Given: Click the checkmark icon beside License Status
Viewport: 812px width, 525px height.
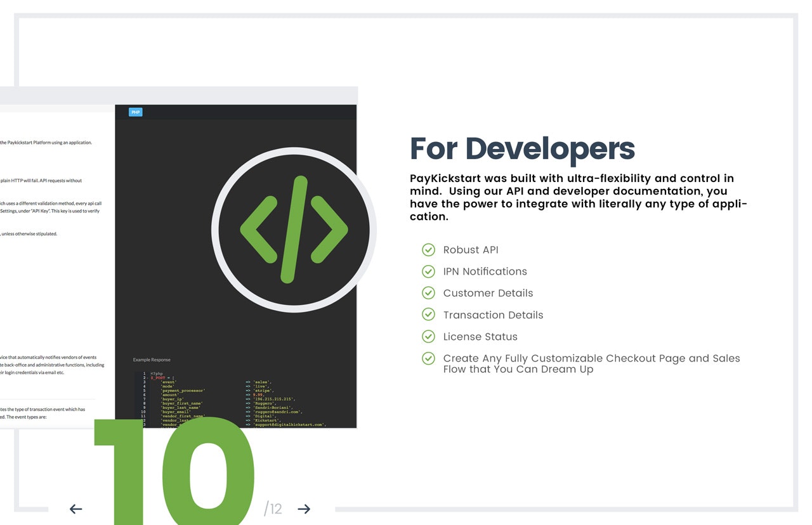Looking at the screenshot, I should point(429,337).
